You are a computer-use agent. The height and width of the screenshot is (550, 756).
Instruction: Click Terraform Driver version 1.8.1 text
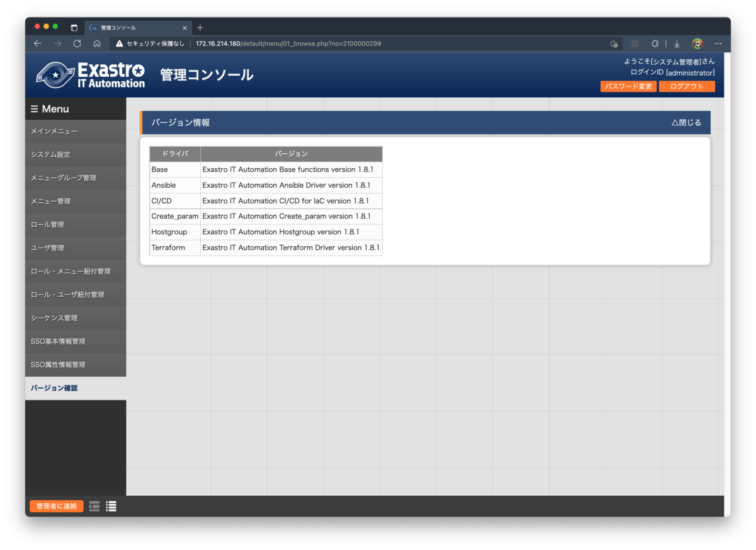pos(291,248)
